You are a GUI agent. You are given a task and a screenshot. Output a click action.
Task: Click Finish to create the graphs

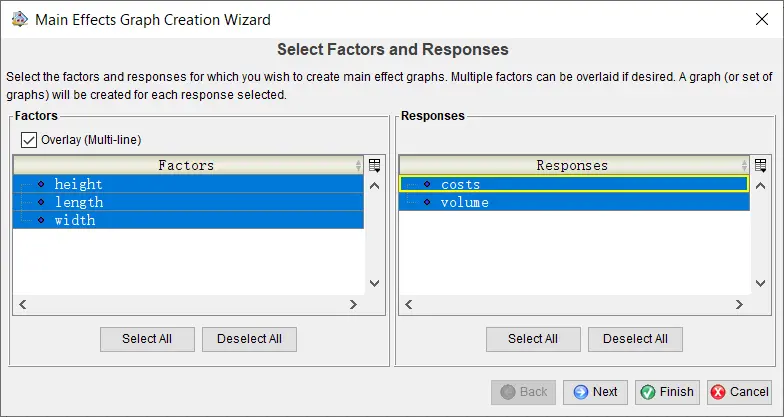(667, 392)
